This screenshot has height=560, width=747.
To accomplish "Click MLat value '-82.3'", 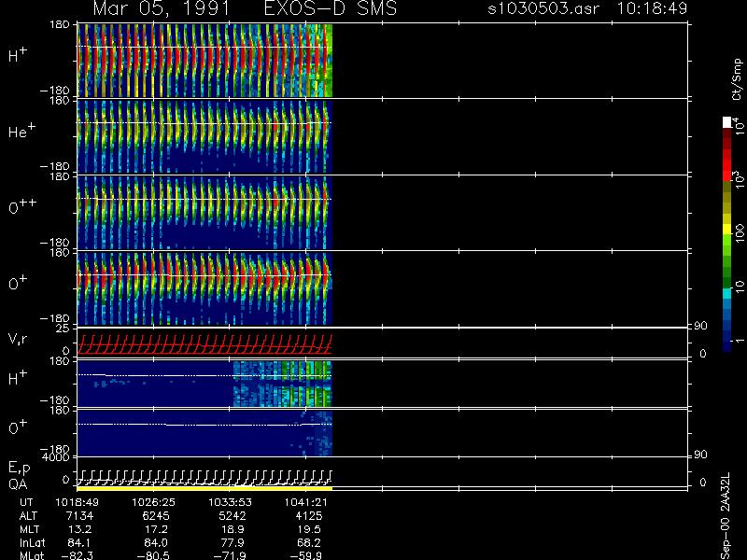I will point(77,555).
